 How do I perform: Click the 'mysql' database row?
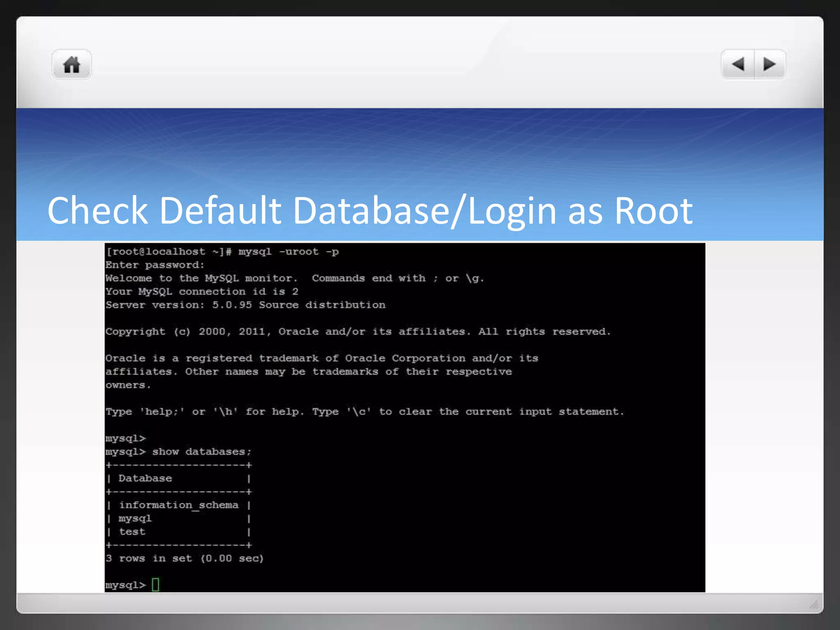pyautogui.click(x=178, y=518)
